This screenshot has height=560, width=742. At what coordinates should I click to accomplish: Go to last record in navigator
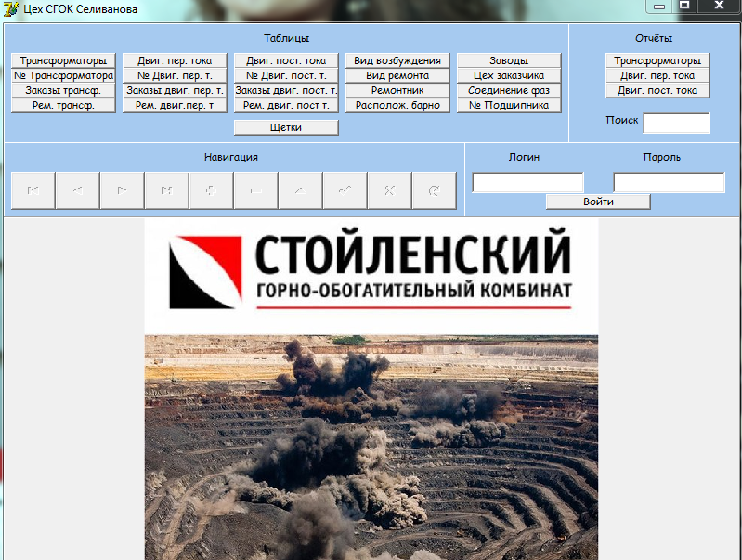coord(166,190)
